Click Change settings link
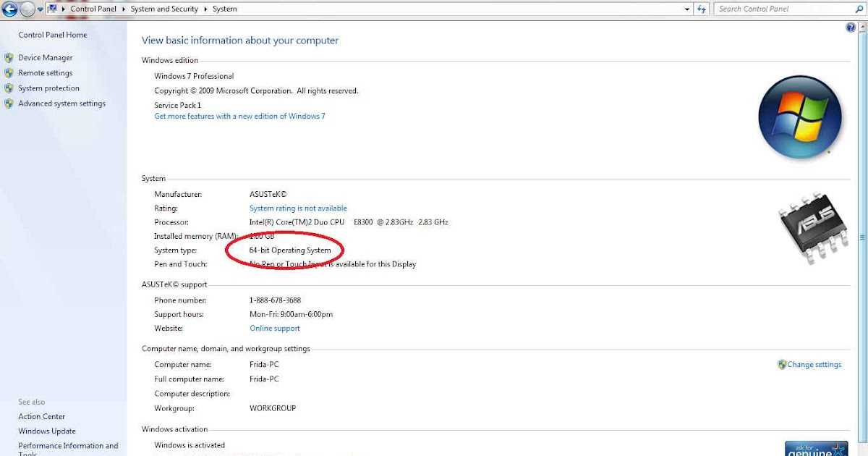Screen dimensions: 868x456 [x=814, y=365]
